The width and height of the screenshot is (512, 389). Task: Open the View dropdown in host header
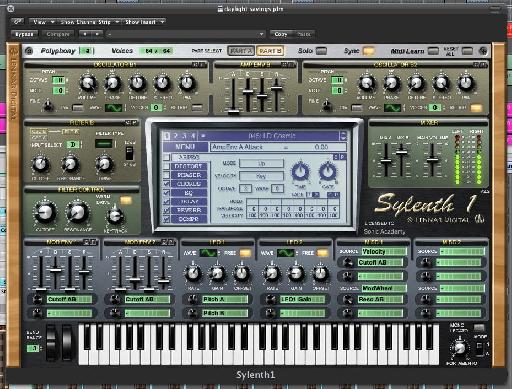point(43,22)
